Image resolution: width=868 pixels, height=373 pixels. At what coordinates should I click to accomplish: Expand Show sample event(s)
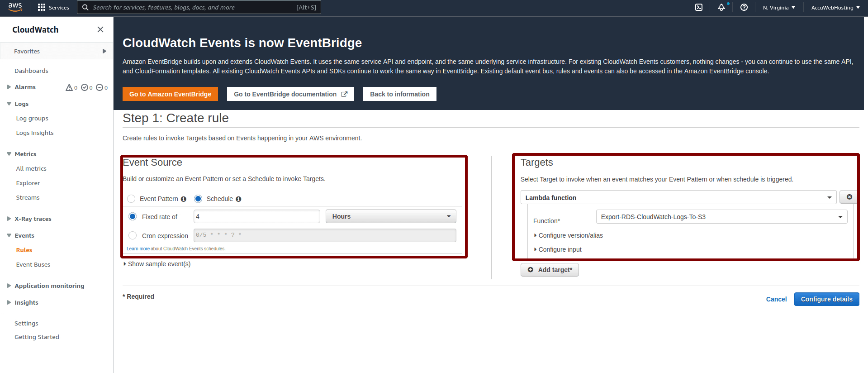(157, 264)
